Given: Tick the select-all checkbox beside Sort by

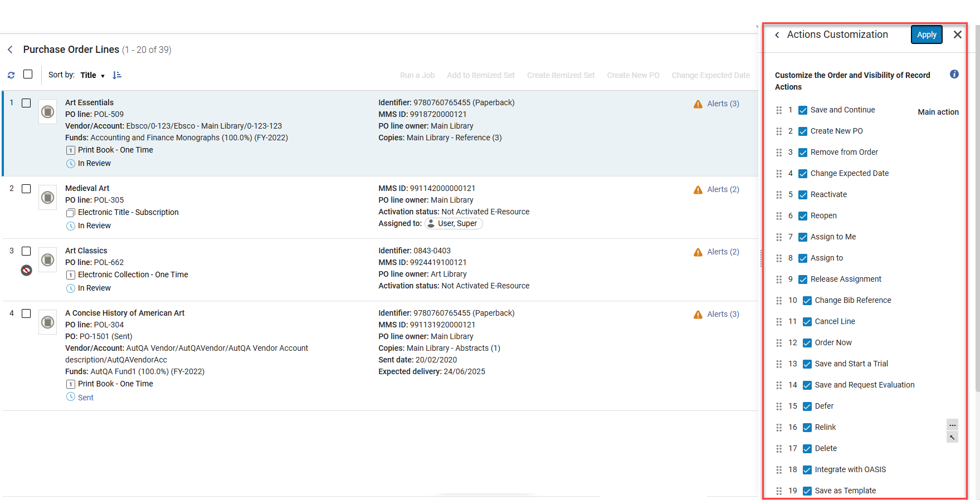Looking at the screenshot, I should 28,74.
